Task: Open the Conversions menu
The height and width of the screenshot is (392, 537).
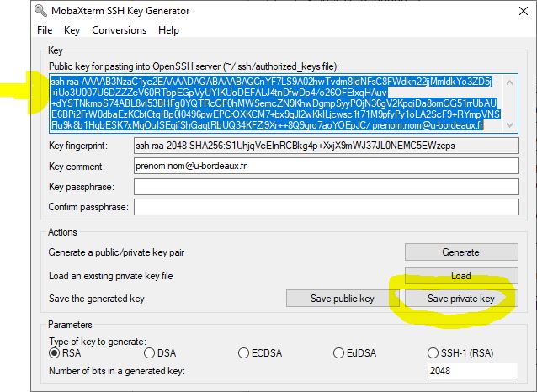Action: point(120,30)
